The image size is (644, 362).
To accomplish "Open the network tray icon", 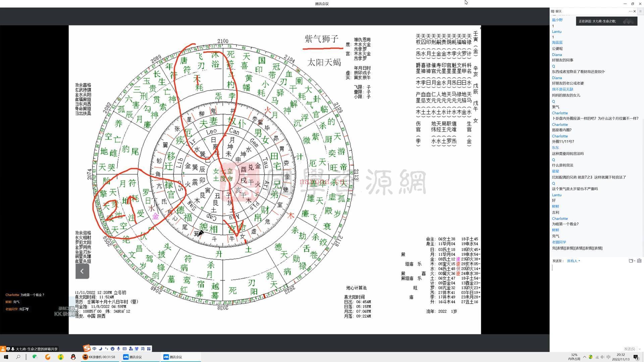I will (x=597, y=357).
